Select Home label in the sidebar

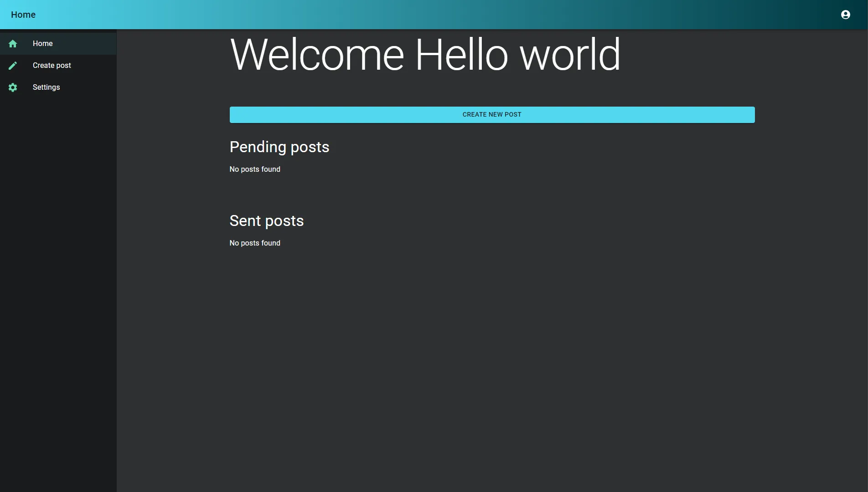pyautogui.click(x=42, y=44)
